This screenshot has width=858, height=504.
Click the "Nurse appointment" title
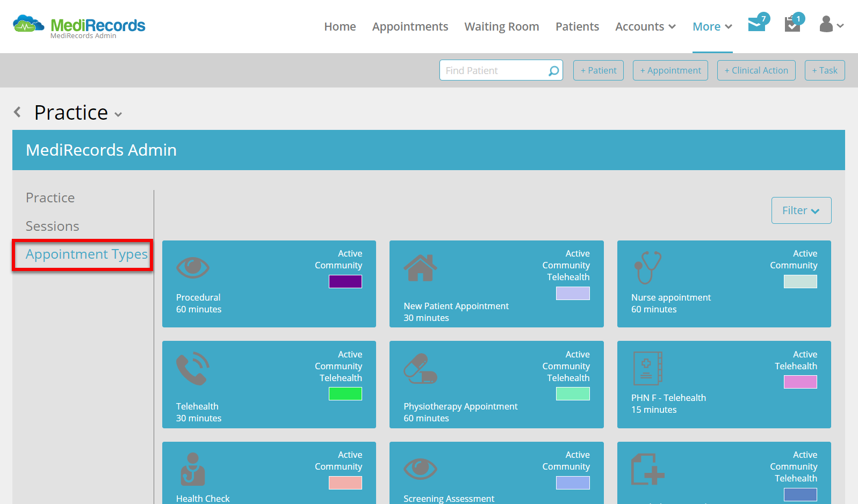pos(671,297)
